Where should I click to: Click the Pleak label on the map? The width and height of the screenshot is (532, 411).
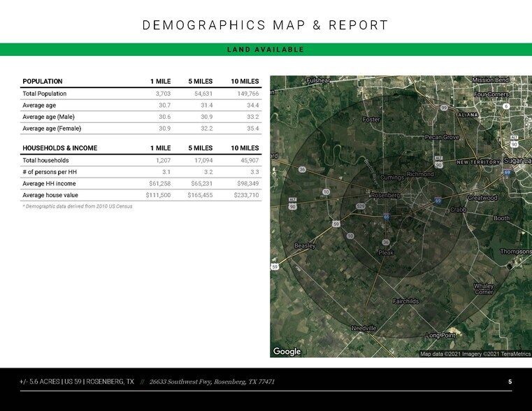(386, 252)
